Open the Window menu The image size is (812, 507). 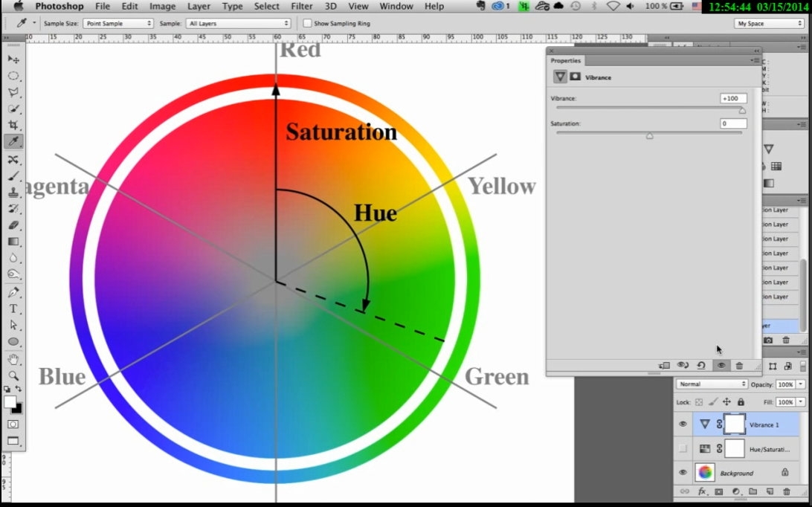(x=396, y=6)
